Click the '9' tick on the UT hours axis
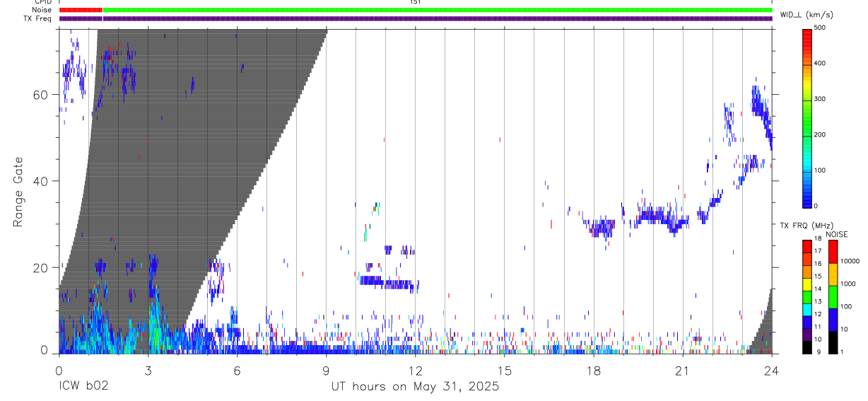Screen dimensions: 868x401 pyautogui.click(x=326, y=371)
